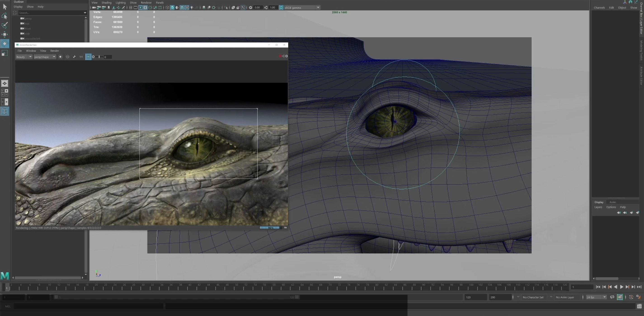Select the arrow Select tool
Screen dimensions: 644x316
5,7
